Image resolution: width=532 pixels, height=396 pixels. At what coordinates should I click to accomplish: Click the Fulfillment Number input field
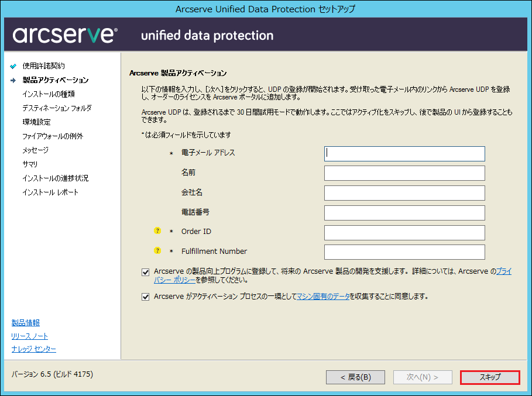[404, 252]
